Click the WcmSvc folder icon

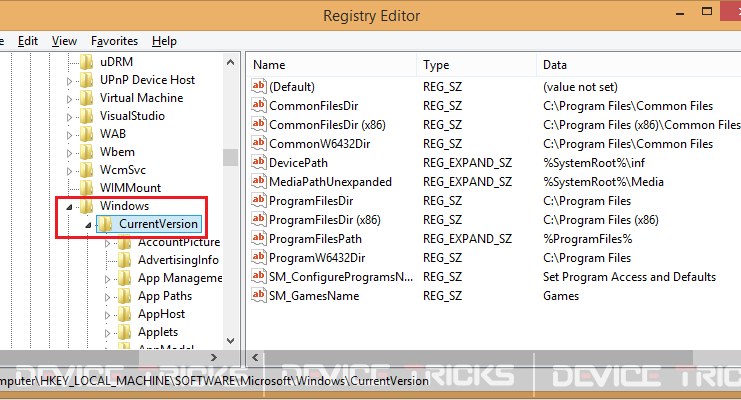click(x=86, y=170)
